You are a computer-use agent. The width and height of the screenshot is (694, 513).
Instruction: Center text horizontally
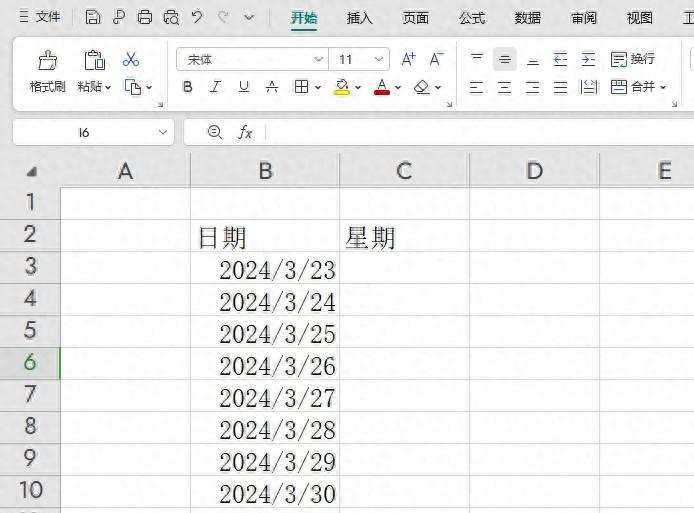[504, 87]
